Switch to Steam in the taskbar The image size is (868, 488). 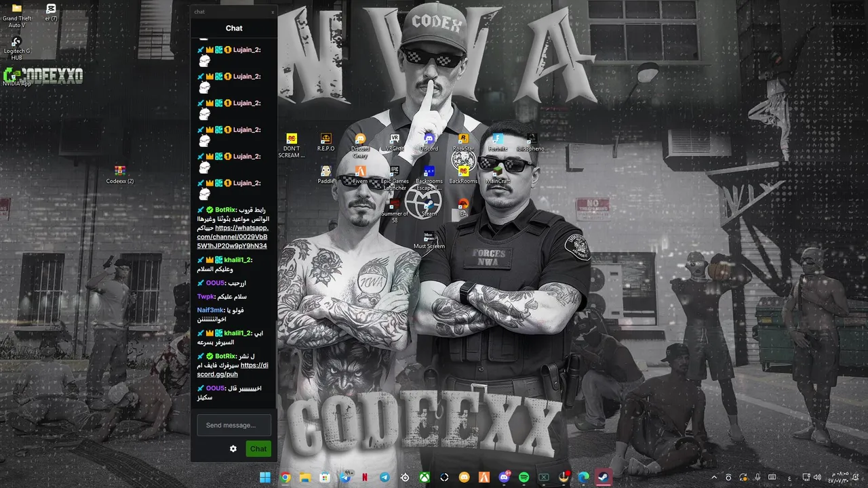pyautogui.click(x=603, y=477)
